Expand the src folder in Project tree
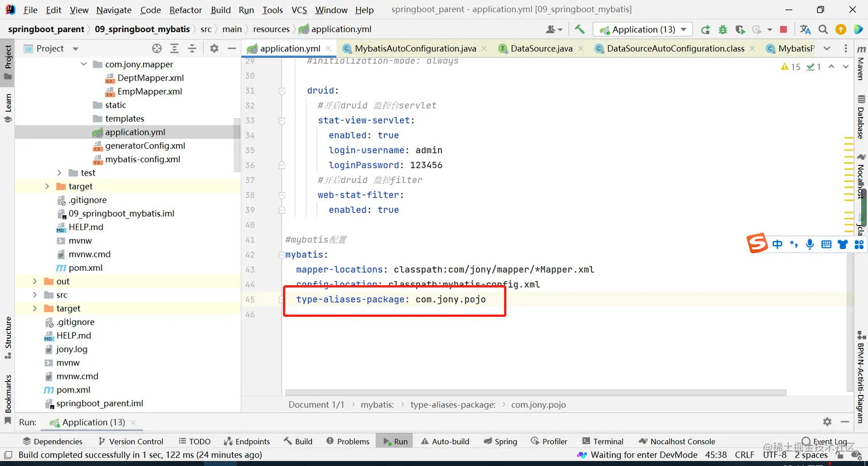 pyautogui.click(x=35, y=295)
